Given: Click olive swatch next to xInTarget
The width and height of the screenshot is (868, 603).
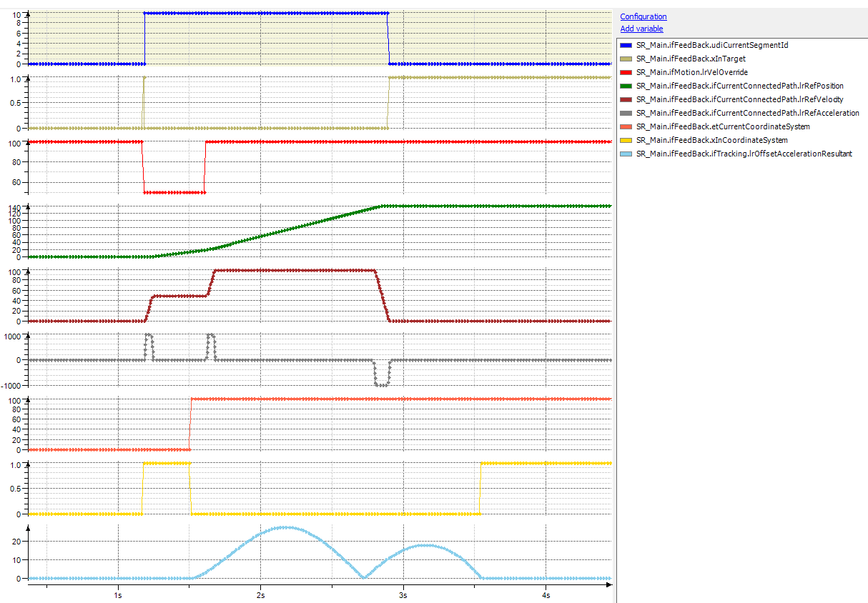Looking at the screenshot, I should pos(626,59).
